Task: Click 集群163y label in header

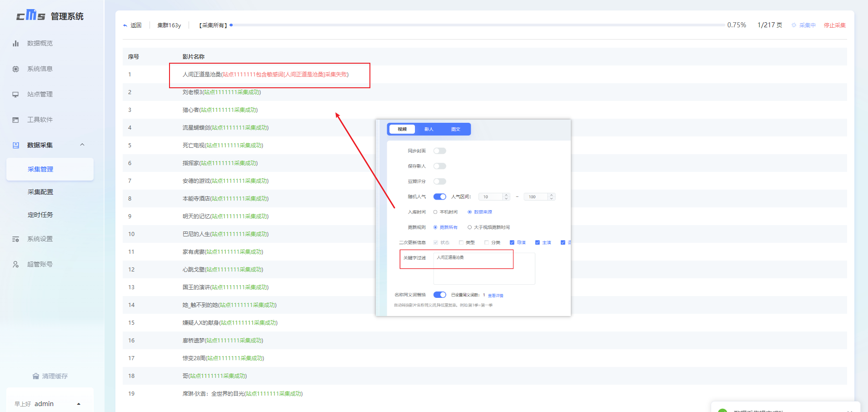Action: 169,25
